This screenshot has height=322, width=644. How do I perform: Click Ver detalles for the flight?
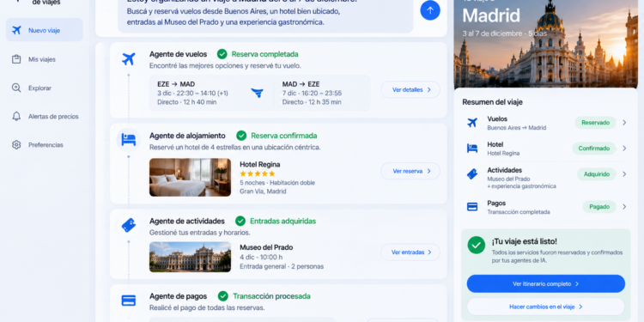pyautogui.click(x=410, y=89)
